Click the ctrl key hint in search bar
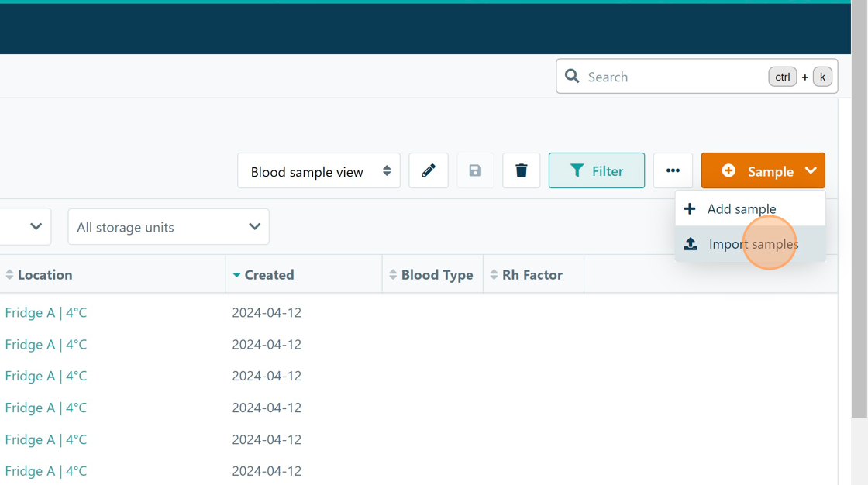This screenshot has width=868, height=485. tap(782, 77)
